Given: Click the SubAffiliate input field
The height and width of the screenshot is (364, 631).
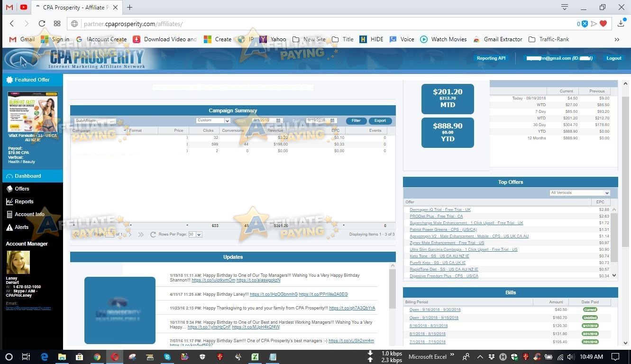Looking at the screenshot, I should tap(95, 121).
